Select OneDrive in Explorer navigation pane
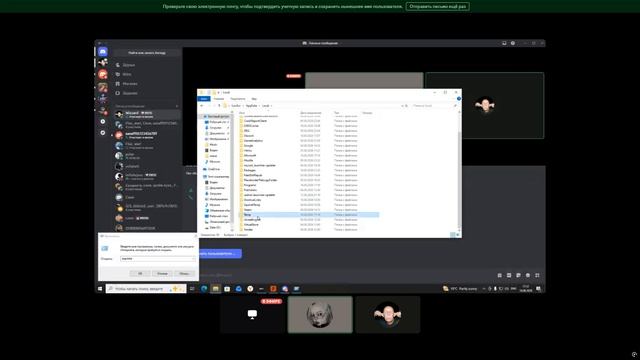 tap(214, 169)
